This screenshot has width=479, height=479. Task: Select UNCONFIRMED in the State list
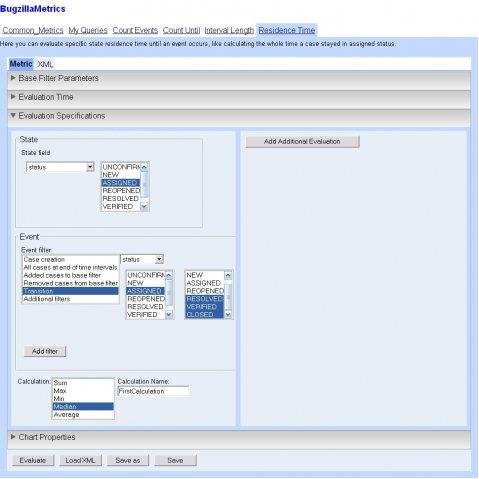[121, 167]
